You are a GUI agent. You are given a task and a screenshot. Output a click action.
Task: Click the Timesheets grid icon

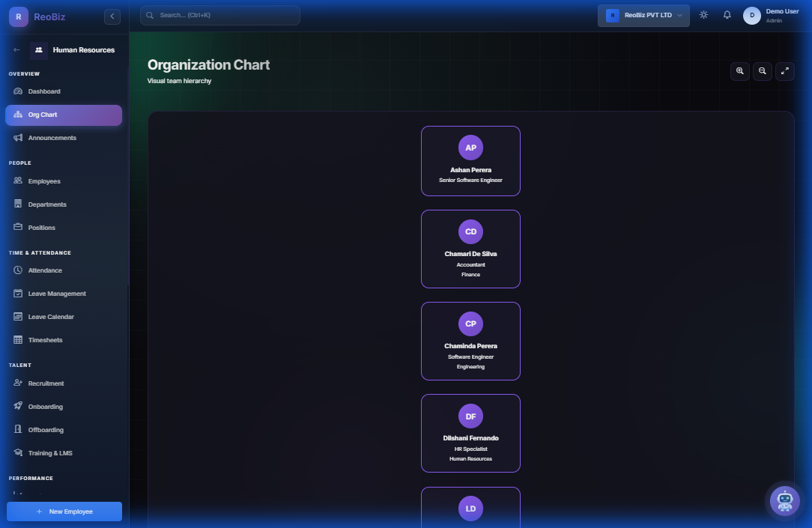pos(17,339)
